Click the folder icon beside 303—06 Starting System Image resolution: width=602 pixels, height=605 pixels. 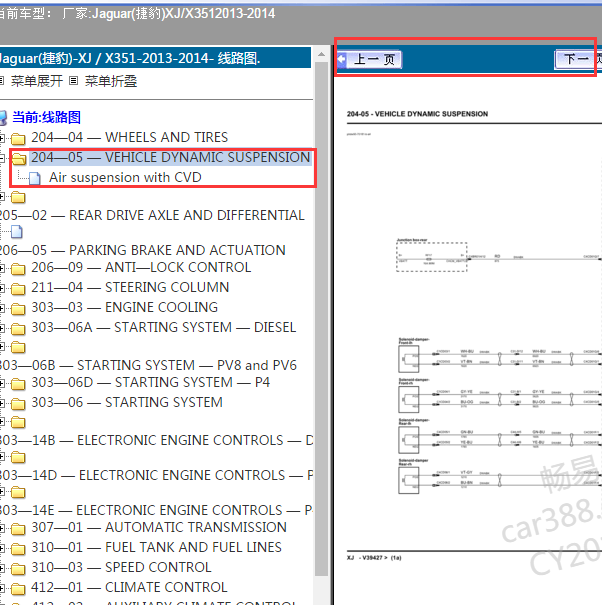(18, 404)
